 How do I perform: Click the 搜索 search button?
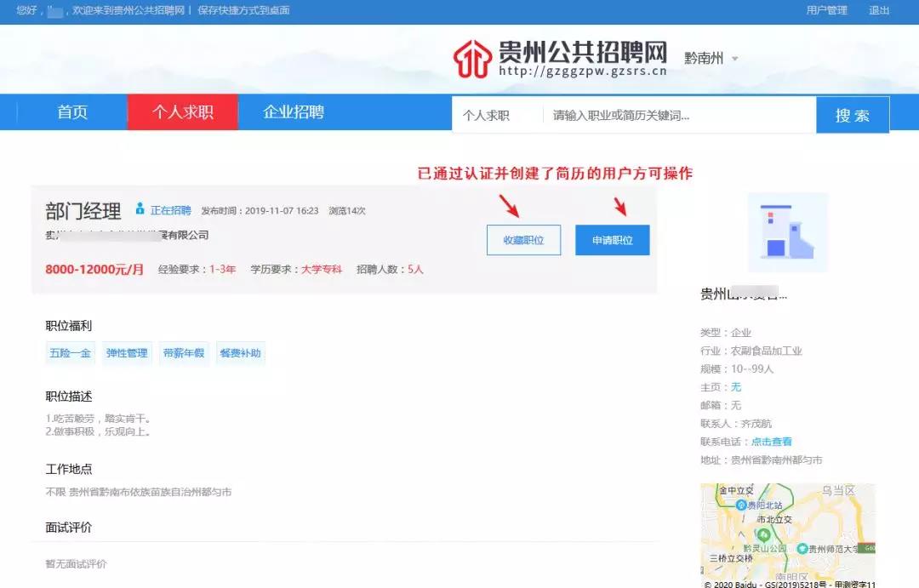[853, 114]
